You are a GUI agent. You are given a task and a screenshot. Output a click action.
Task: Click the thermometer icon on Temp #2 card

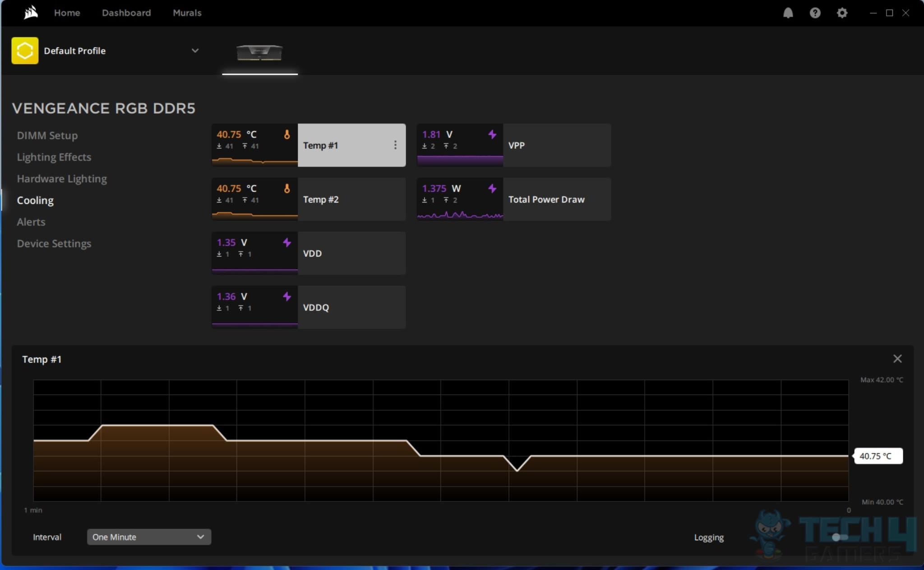coord(287,188)
